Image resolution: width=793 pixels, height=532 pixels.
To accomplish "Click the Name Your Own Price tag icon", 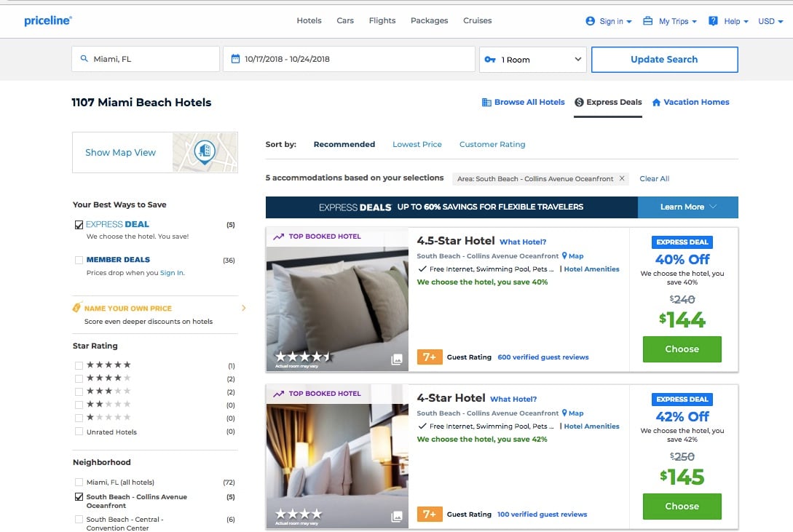I will click(77, 309).
